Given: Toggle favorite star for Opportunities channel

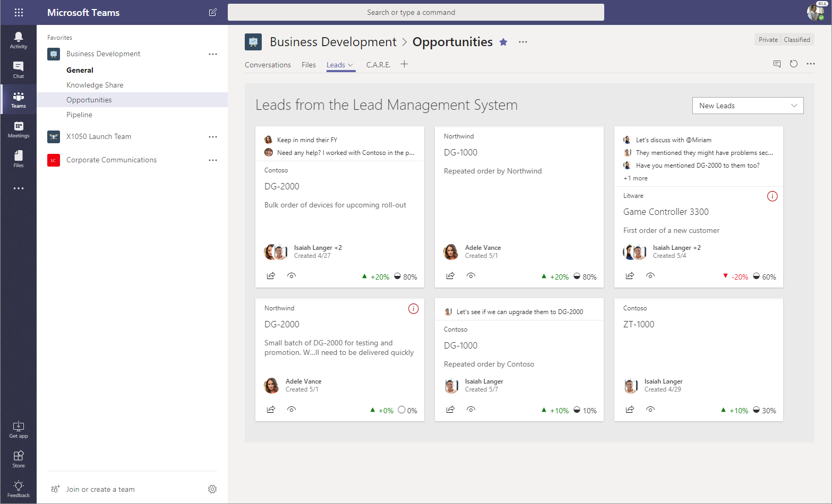Looking at the screenshot, I should (x=503, y=42).
